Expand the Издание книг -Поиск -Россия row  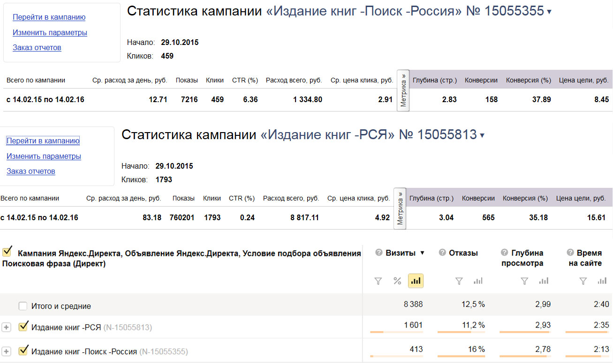click(x=6, y=351)
